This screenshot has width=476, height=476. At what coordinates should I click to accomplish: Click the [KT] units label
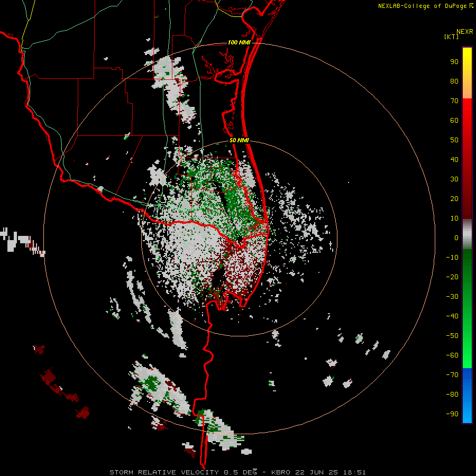pyautogui.click(x=452, y=36)
